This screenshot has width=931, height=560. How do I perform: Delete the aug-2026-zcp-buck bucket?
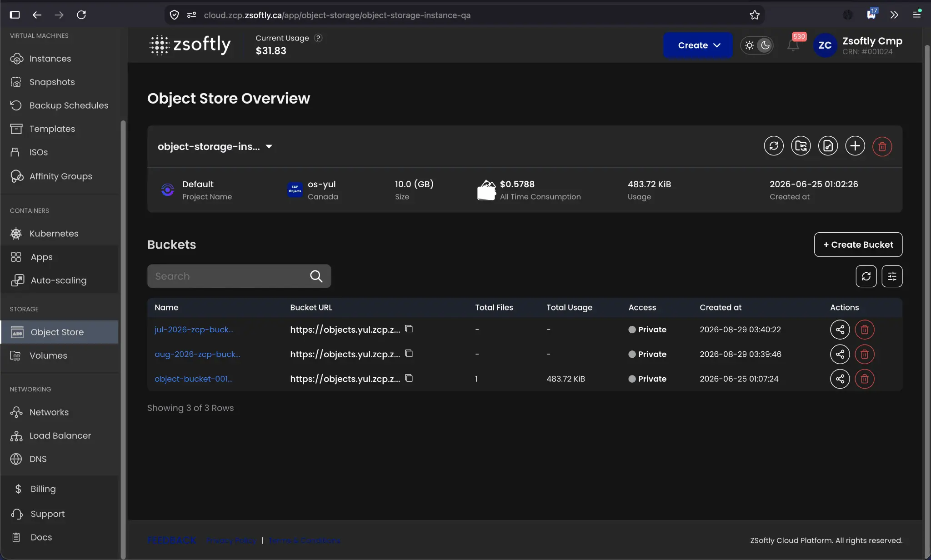[x=865, y=354]
